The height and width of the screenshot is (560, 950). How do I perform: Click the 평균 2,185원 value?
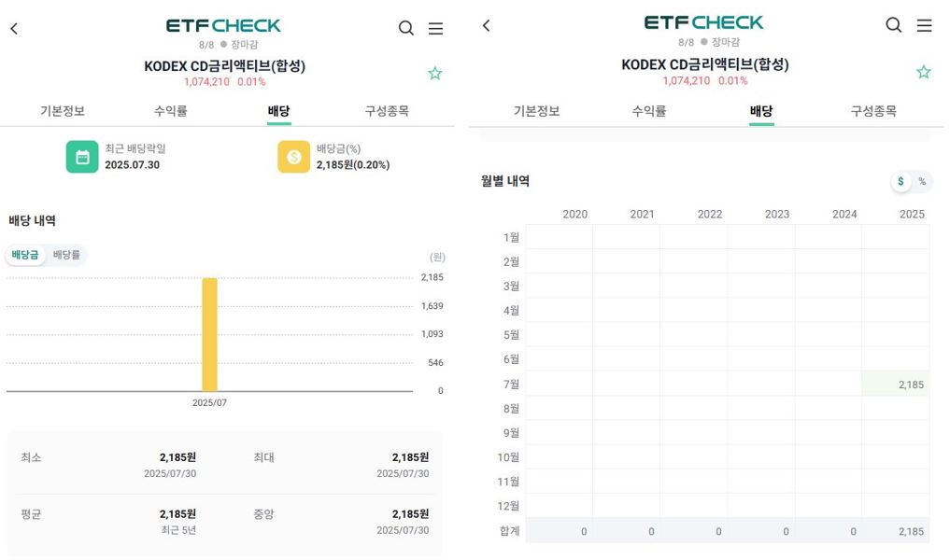pyautogui.click(x=177, y=514)
